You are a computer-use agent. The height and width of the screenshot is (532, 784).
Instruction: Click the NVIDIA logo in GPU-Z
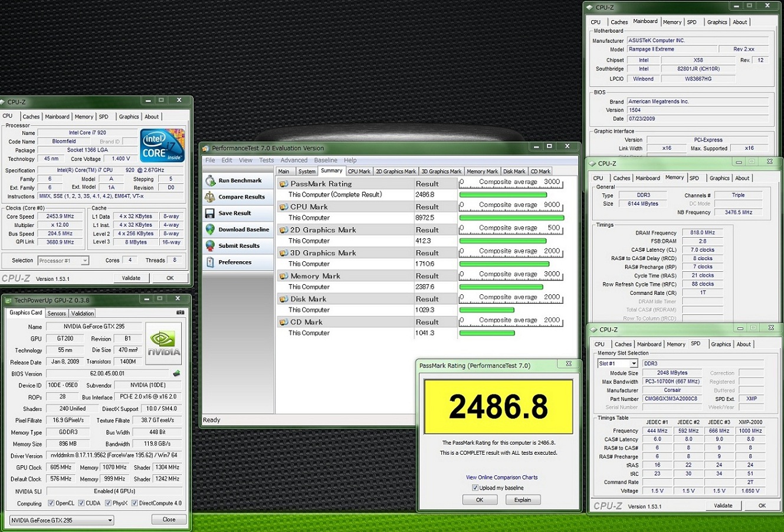pos(163,343)
